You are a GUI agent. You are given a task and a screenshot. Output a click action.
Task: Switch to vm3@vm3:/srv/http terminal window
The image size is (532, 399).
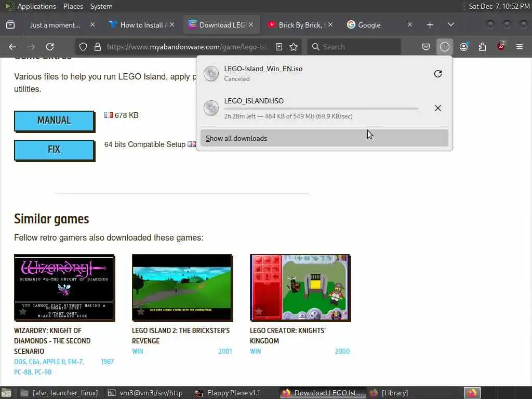click(146, 393)
